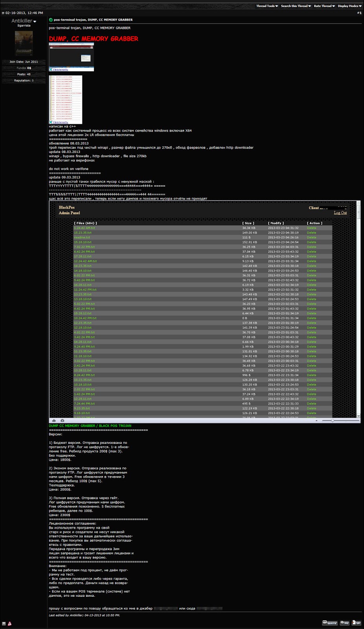Open the Search this Thread dropdown

(x=296, y=6)
